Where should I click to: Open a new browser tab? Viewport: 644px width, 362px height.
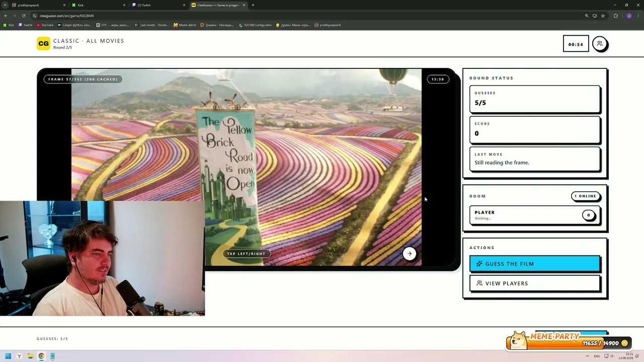pyautogui.click(x=253, y=5)
